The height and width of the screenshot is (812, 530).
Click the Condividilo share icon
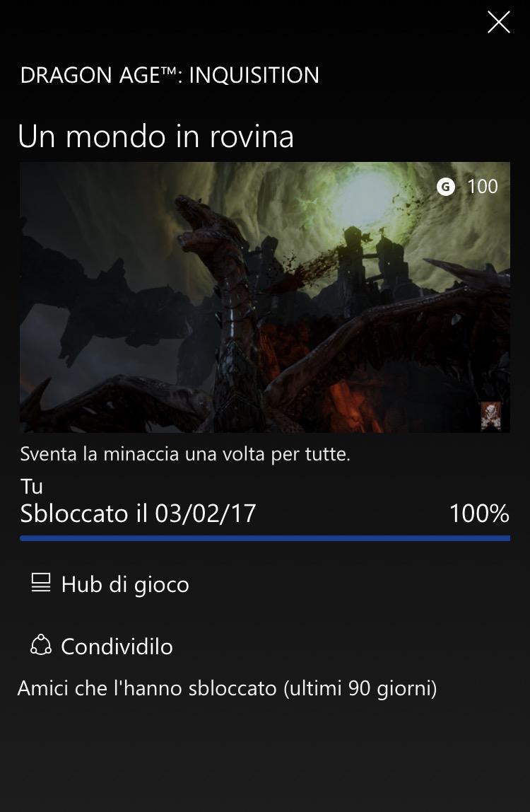(x=41, y=646)
